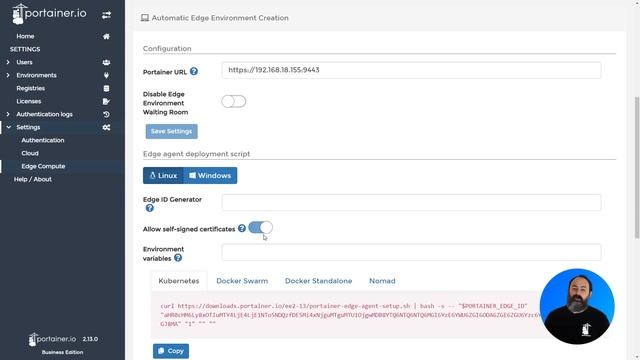640x360 pixels.
Task: Click the presenter webcam thumbnail
Action: (x=577, y=306)
